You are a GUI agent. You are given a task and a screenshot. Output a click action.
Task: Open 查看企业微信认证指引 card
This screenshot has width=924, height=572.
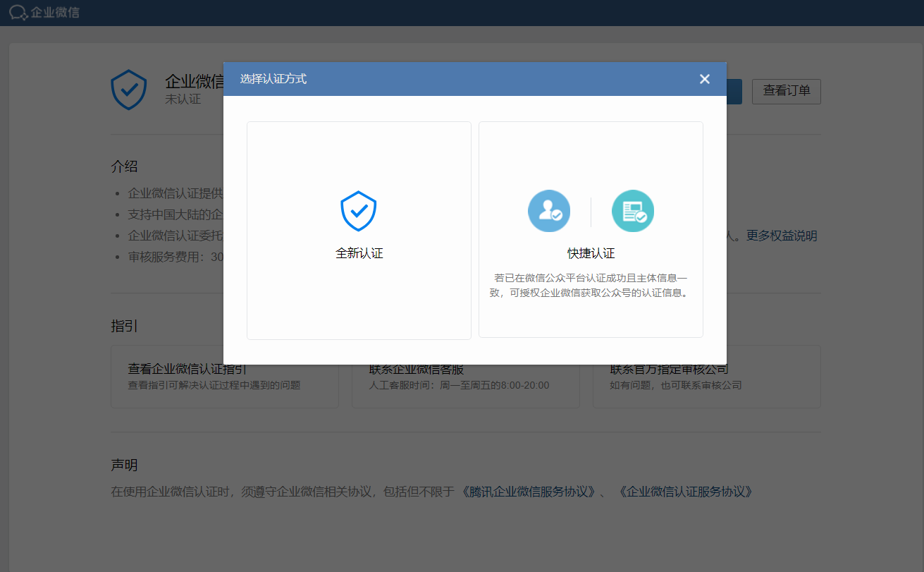click(224, 377)
